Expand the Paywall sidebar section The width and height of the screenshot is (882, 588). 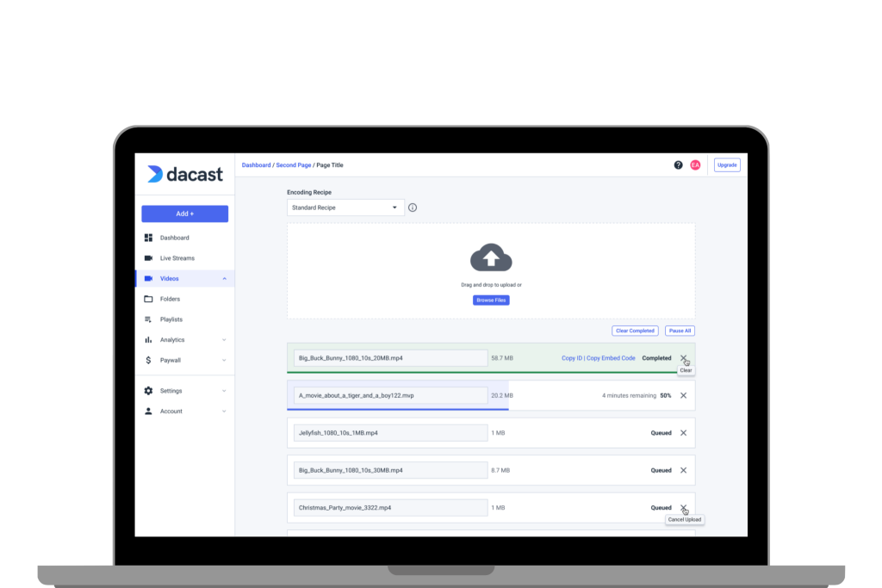224,360
